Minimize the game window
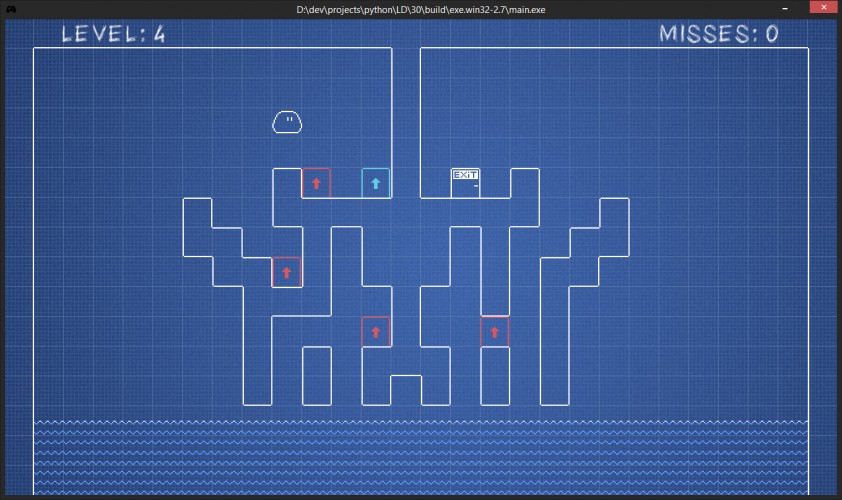842x500 pixels. click(x=785, y=9)
